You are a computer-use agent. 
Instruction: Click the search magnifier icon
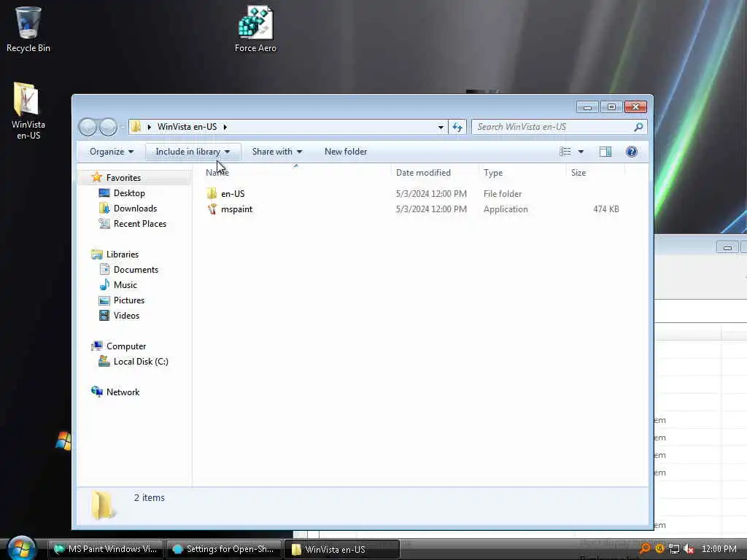[638, 127]
